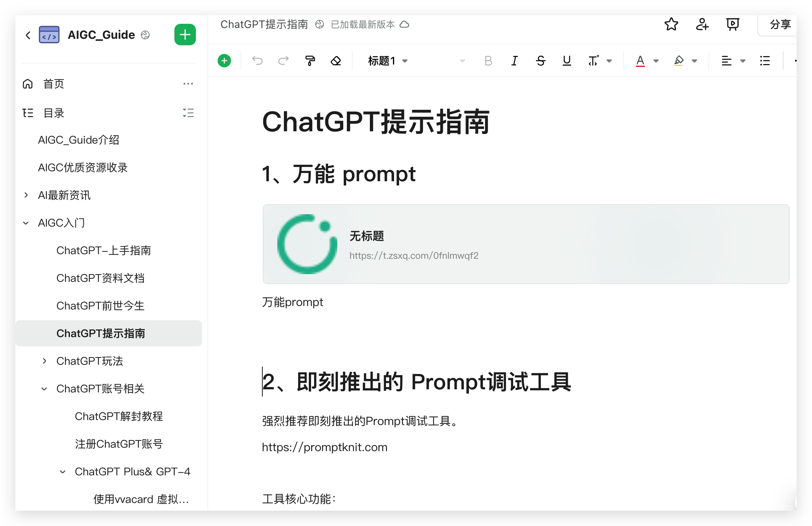Click the public globe icon beside AIGC_Guide

click(145, 35)
